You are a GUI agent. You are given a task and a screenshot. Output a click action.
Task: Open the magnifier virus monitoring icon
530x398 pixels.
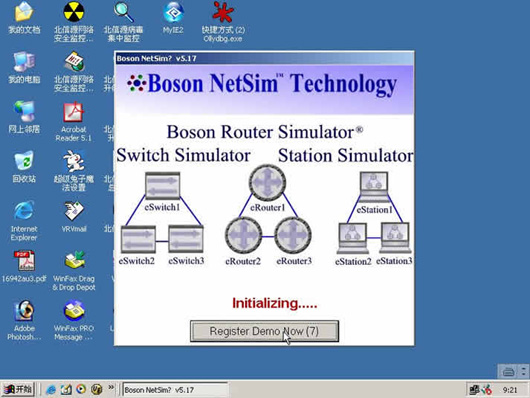(x=123, y=22)
